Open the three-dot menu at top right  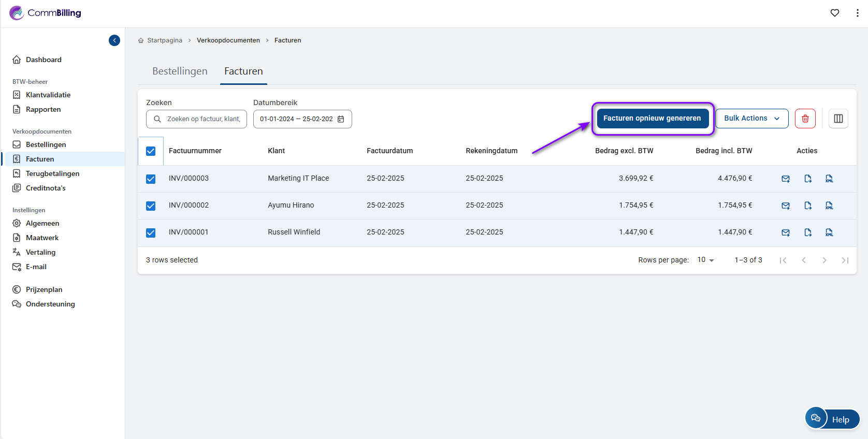click(x=857, y=13)
